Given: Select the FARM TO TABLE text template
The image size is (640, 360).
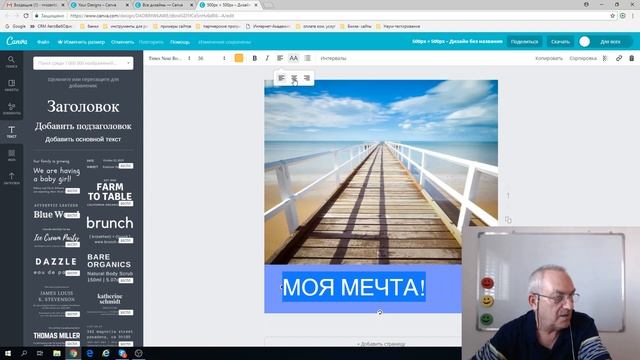Looking at the screenshot, I should [x=110, y=192].
